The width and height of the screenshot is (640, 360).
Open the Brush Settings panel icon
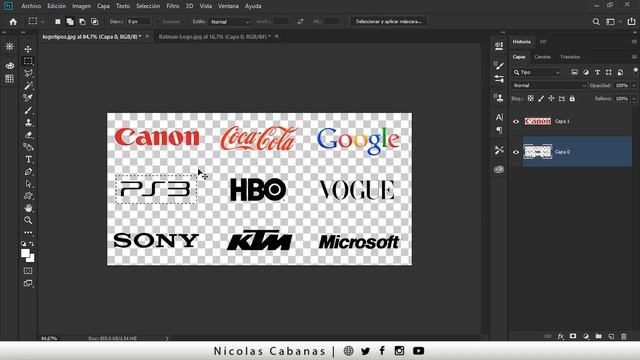(x=499, y=65)
